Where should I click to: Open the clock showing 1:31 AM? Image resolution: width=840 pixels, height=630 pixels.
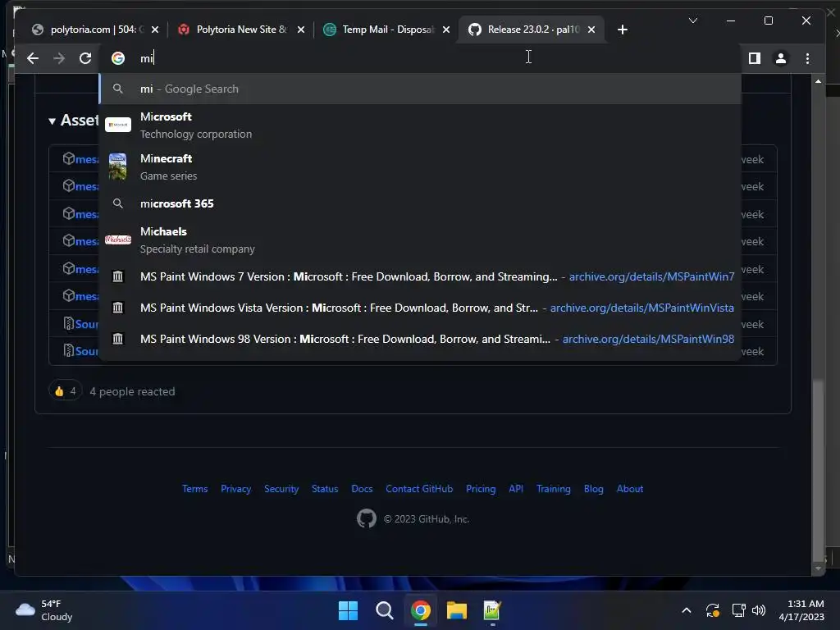click(801, 610)
